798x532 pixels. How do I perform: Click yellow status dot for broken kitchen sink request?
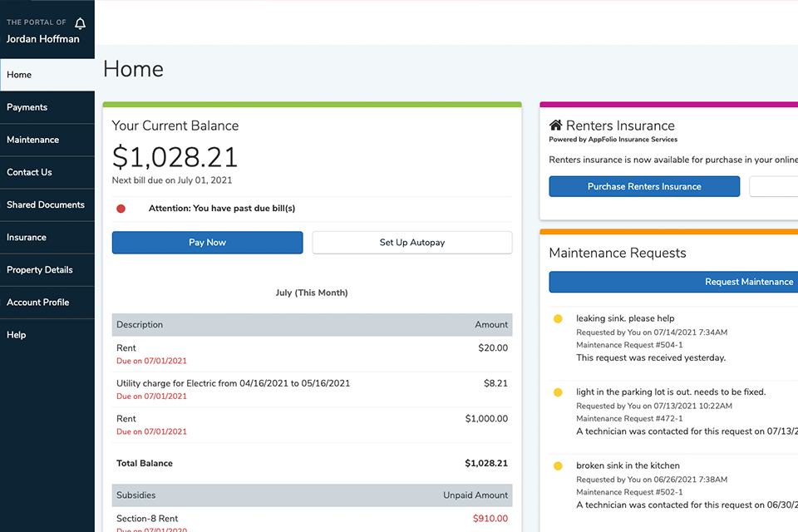click(558, 465)
